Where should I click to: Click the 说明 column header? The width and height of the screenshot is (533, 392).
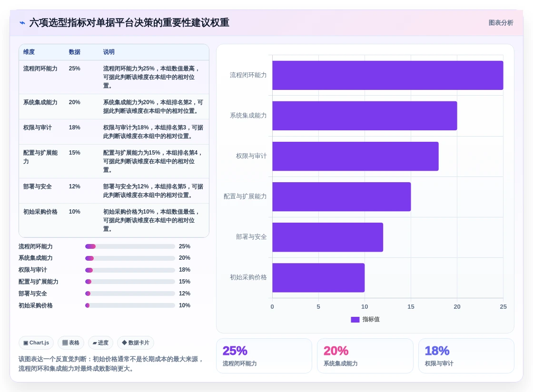(x=109, y=52)
